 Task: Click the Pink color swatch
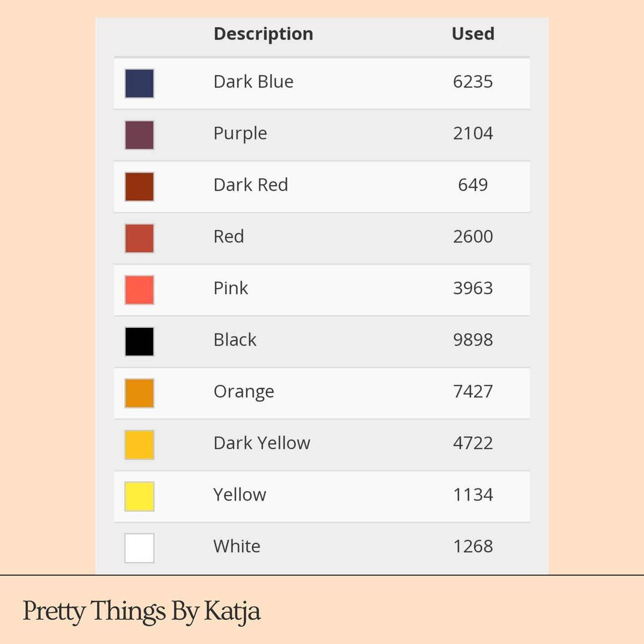coord(140,290)
